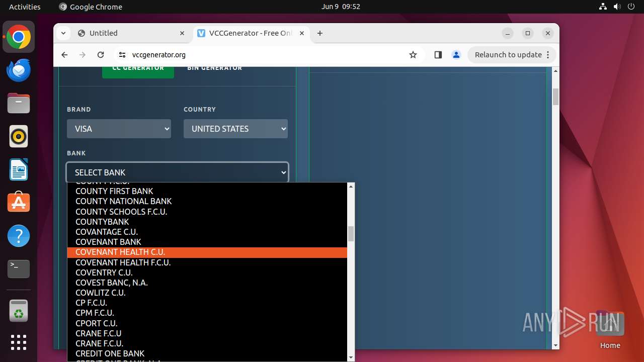This screenshot has width=644, height=362.
Task: Choose COVENANT HEALTH F.C.U. option
Action: tap(207, 262)
